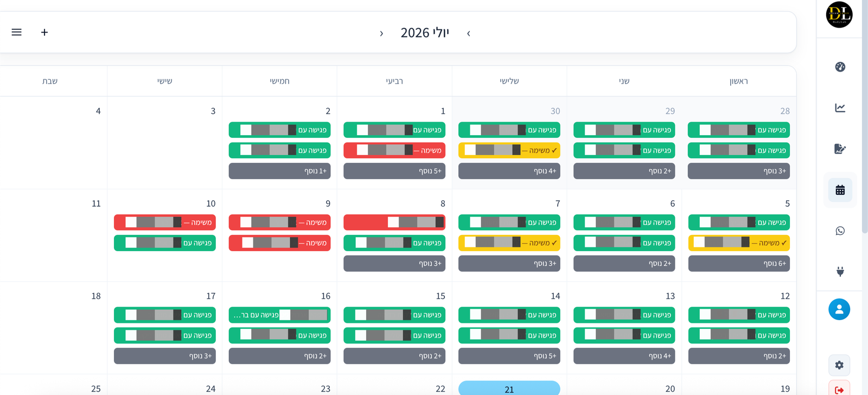The width and height of the screenshot is (868, 395).
Task: Show the '+5 נוסף' events on July 14
Action: [x=509, y=356]
